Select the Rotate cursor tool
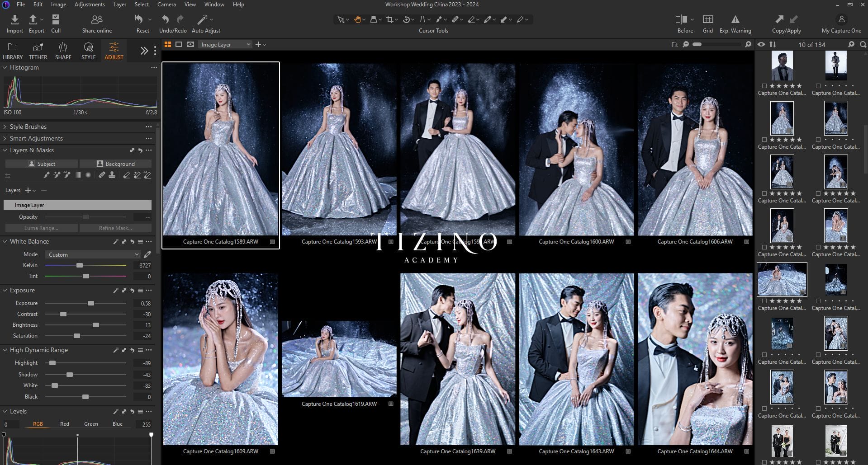The image size is (868, 465). (x=406, y=19)
